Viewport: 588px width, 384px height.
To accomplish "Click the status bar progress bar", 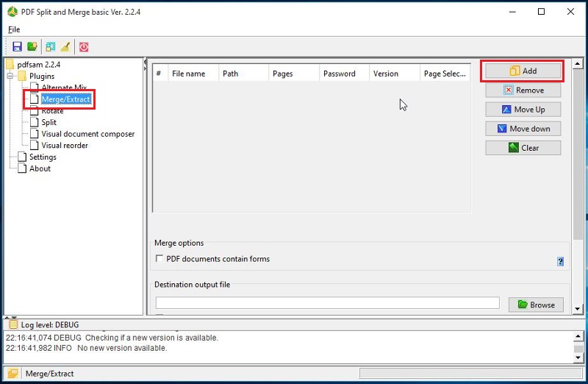I will click(470, 373).
